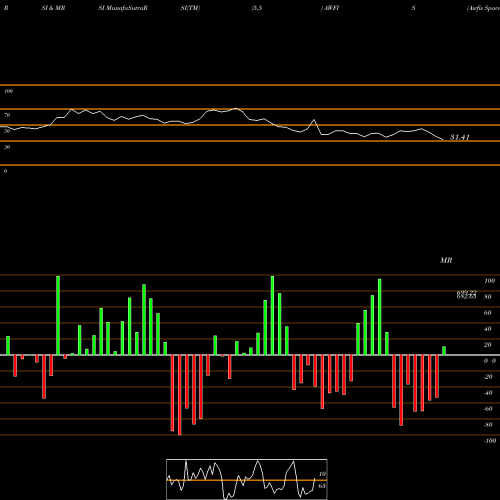
Task: Click the MR axis label 80
Action: 488,297
